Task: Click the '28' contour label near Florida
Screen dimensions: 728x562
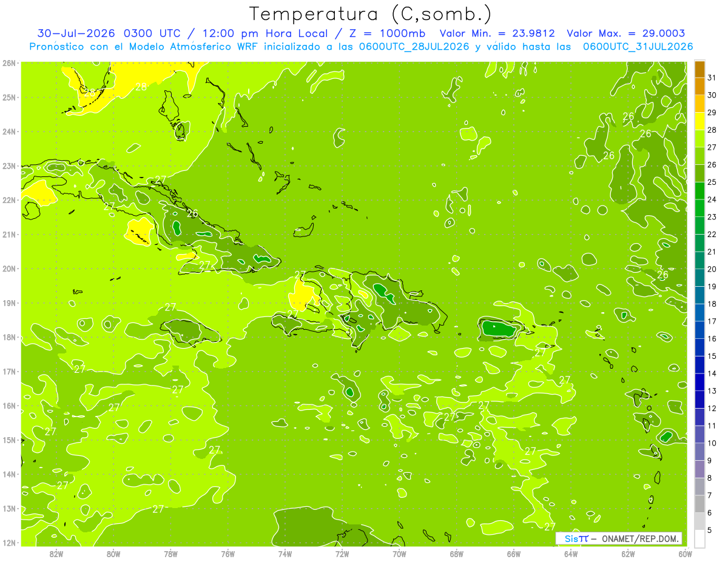Action: (141, 87)
